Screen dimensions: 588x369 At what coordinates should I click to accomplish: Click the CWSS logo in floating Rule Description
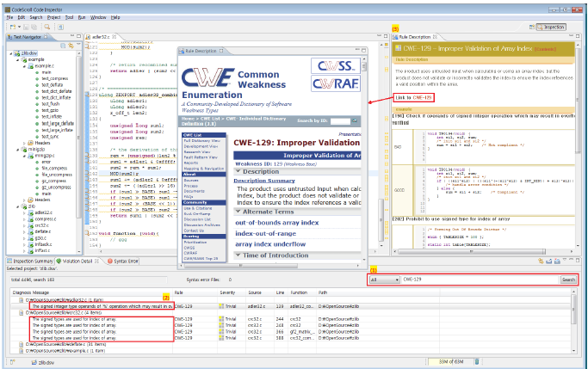coord(336,66)
